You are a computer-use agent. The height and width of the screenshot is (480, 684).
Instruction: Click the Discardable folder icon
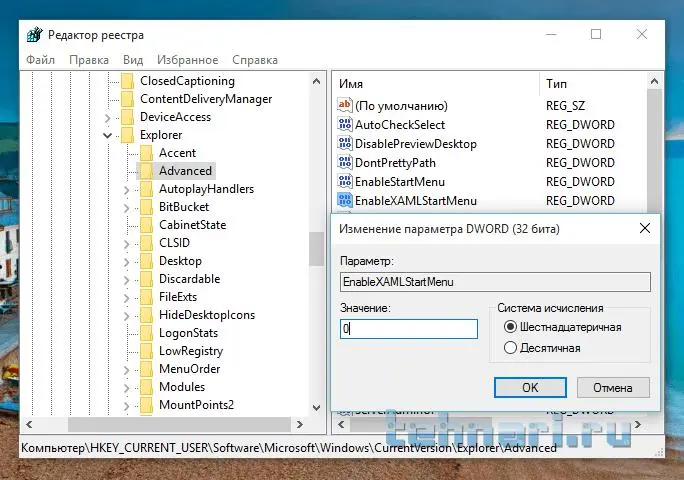click(x=147, y=279)
